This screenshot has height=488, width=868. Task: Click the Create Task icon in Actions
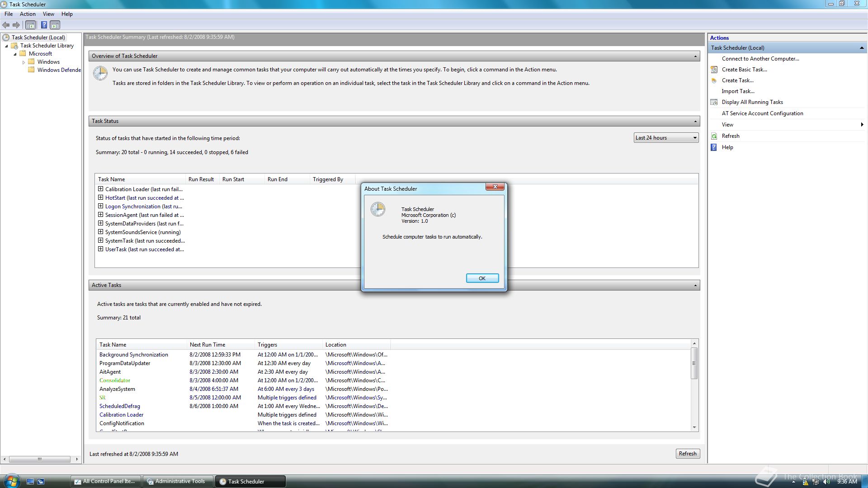[714, 80]
